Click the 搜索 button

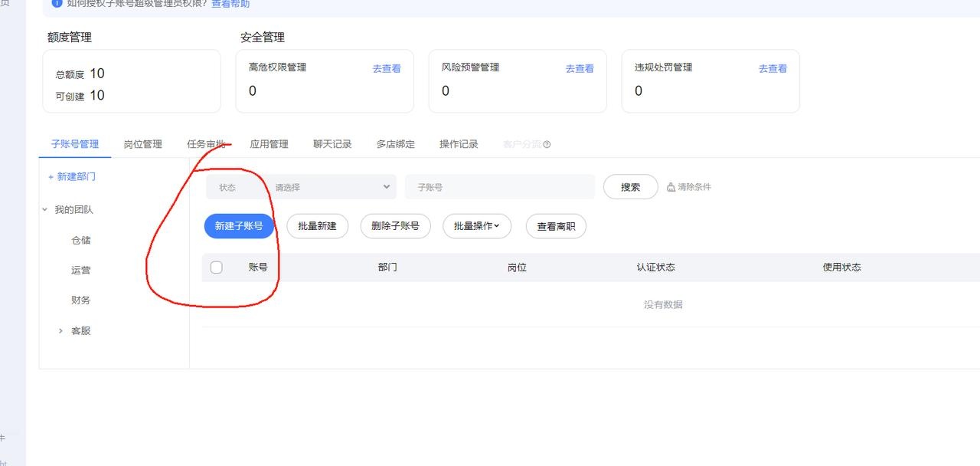(x=631, y=187)
